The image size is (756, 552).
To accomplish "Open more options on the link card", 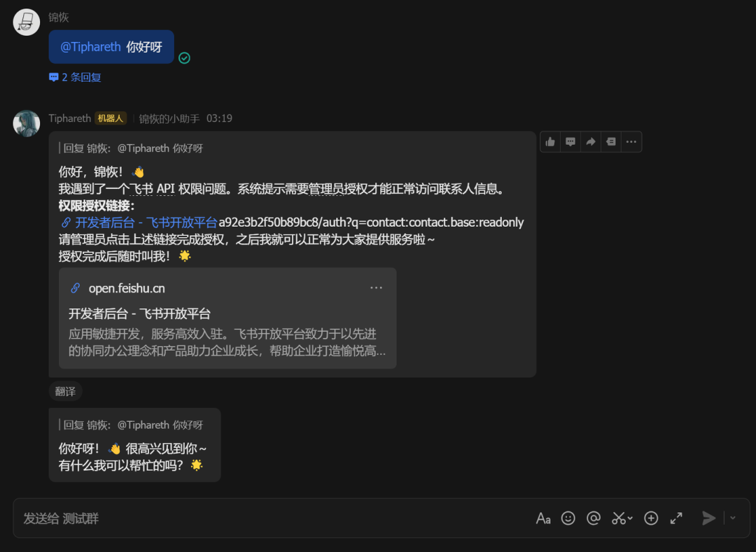I will tap(377, 288).
